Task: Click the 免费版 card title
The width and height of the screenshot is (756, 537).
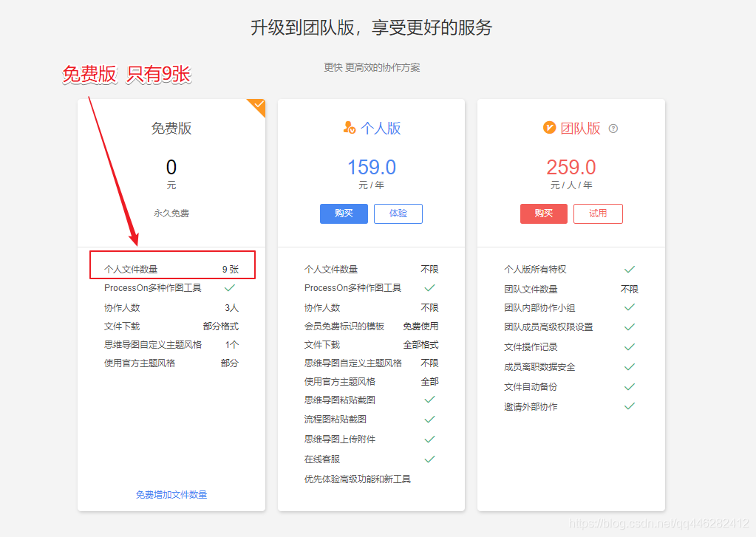Action: (x=171, y=128)
